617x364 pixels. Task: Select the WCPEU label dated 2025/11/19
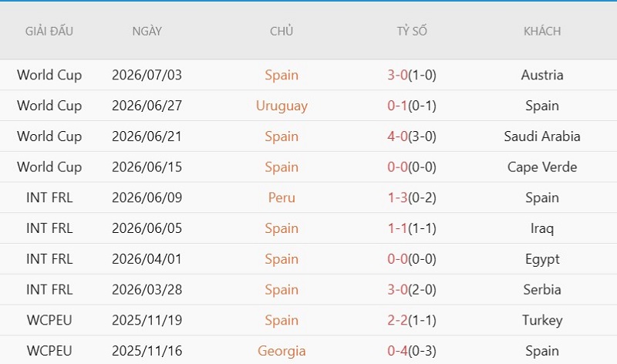pos(49,320)
